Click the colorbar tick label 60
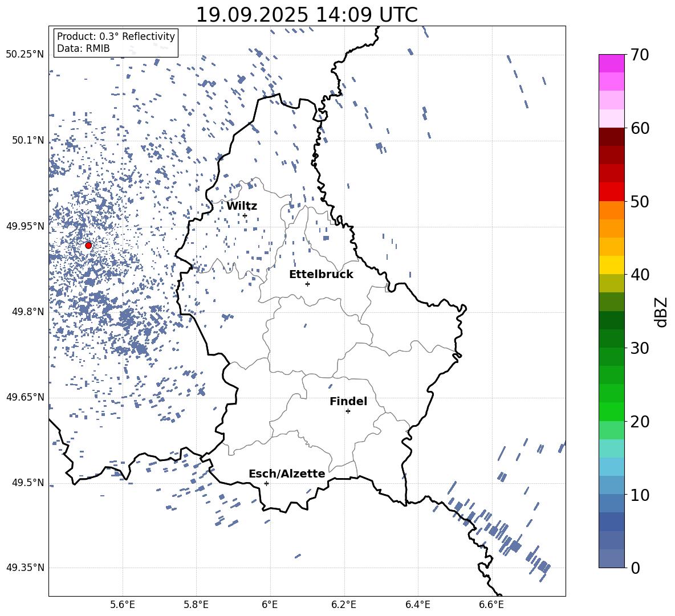 640,128
